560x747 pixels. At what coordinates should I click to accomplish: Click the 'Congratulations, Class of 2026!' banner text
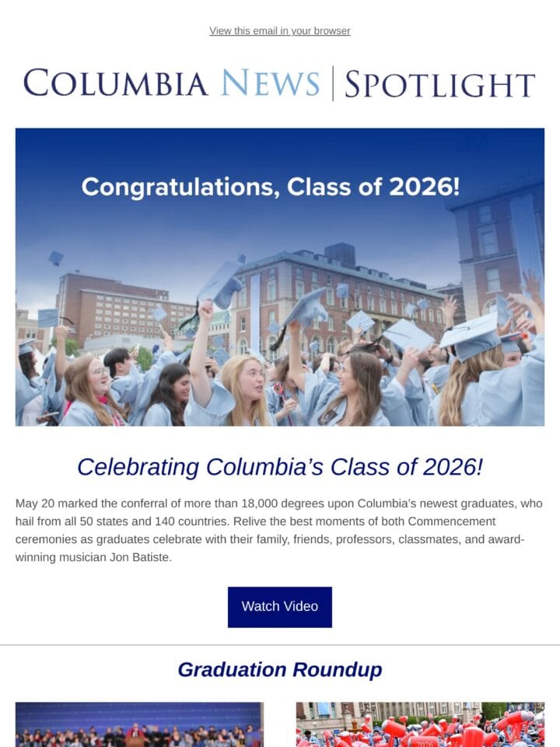[x=271, y=186]
